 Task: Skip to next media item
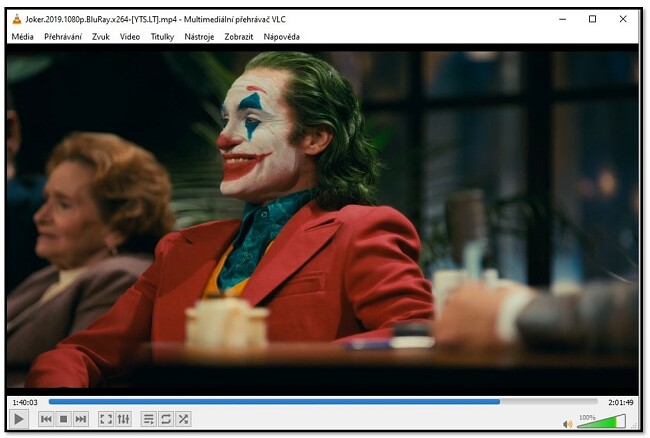pos(81,419)
